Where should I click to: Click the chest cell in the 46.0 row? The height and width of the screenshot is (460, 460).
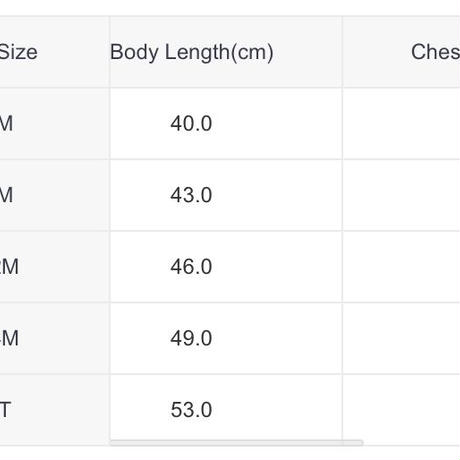tap(401, 267)
